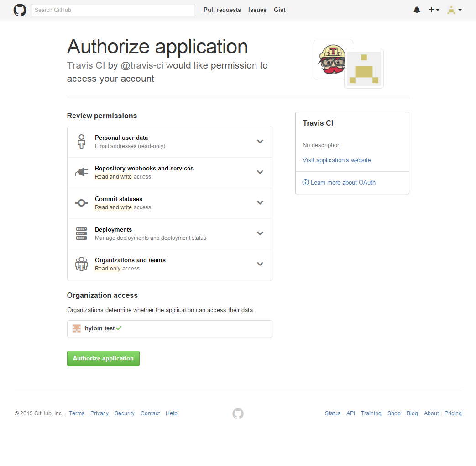
Task: Open Status footer link
Action: (333, 413)
